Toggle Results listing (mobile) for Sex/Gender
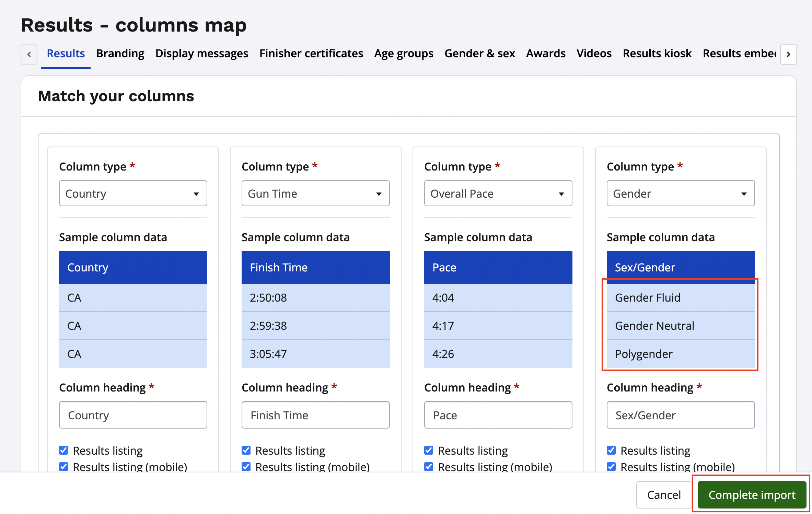 pyautogui.click(x=611, y=467)
